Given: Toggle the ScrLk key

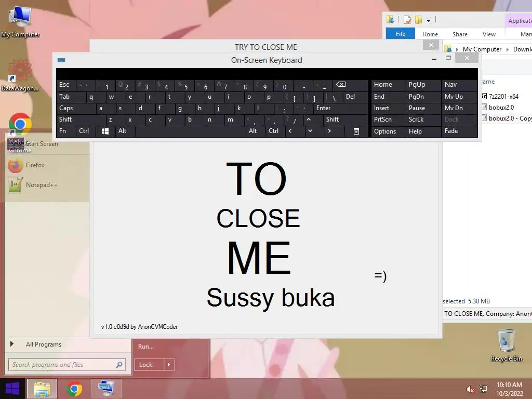Looking at the screenshot, I should [423, 119].
